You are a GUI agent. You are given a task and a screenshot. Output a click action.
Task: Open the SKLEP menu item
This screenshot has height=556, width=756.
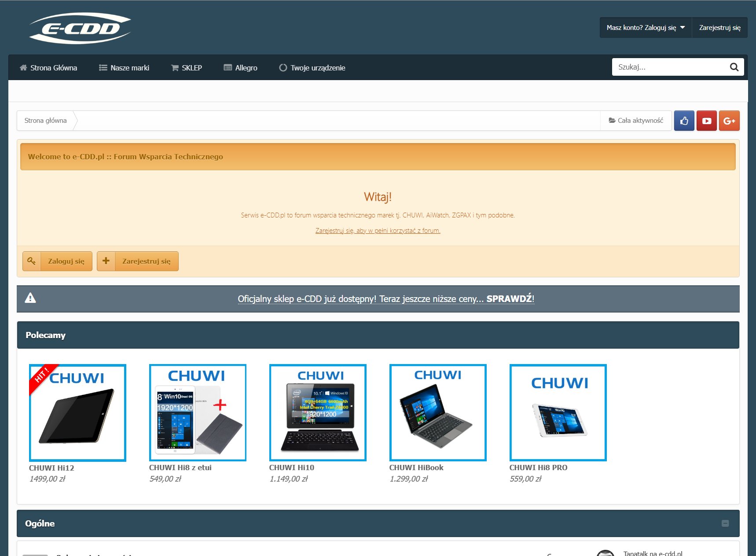(x=187, y=68)
